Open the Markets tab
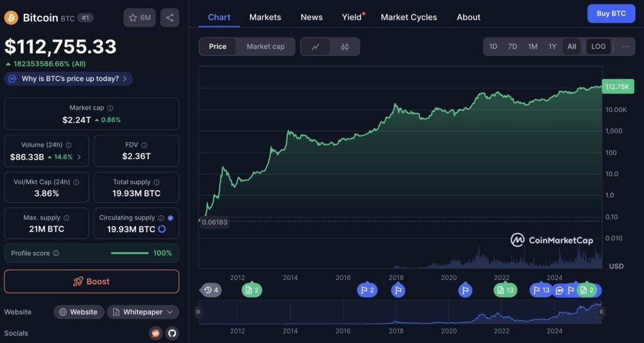The width and height of the screenshot is (644, 343). [265, 17]
